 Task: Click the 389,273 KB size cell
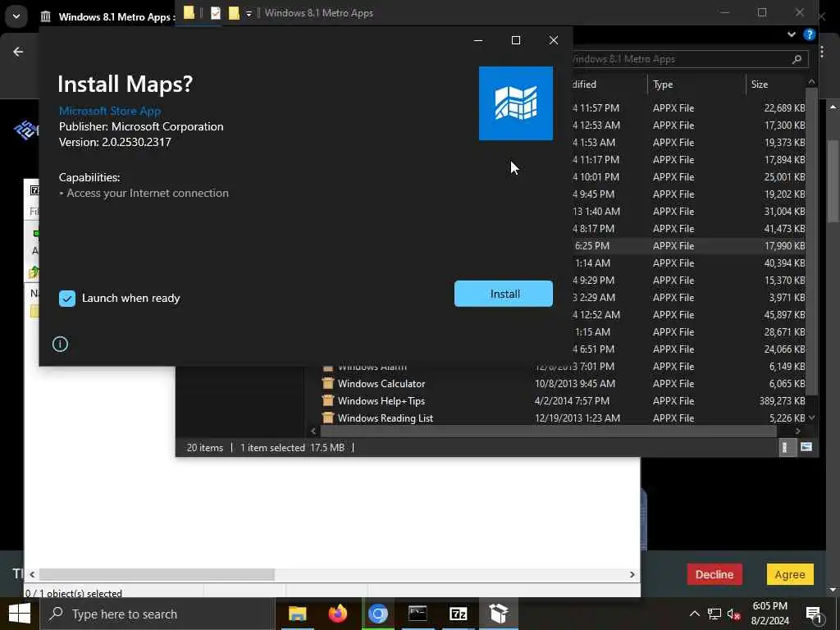(782, 400)
